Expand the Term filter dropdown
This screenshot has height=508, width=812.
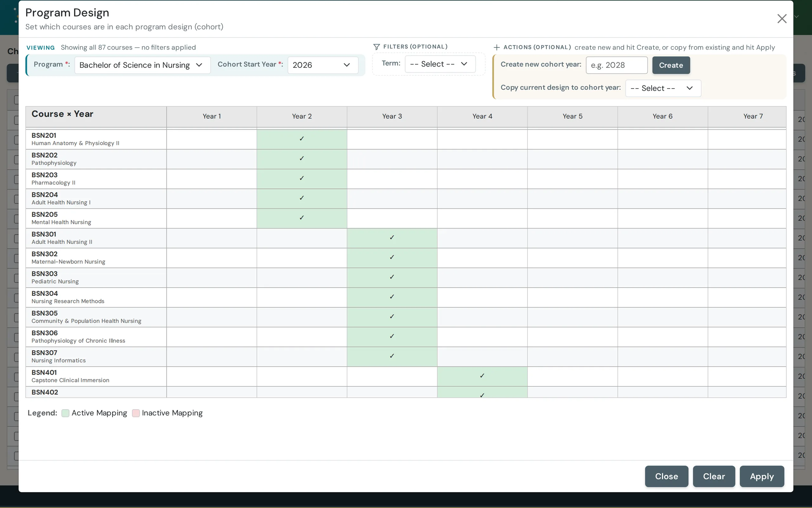(440, 64)
